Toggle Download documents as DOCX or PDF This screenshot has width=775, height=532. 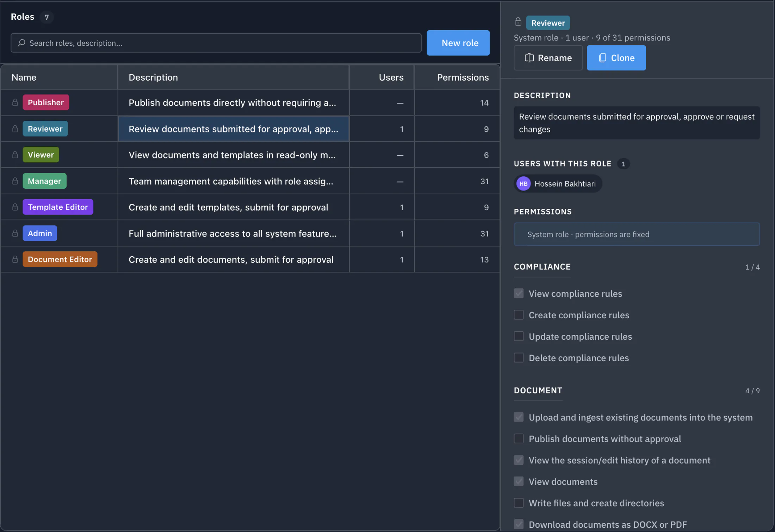[x=519, y=525]
